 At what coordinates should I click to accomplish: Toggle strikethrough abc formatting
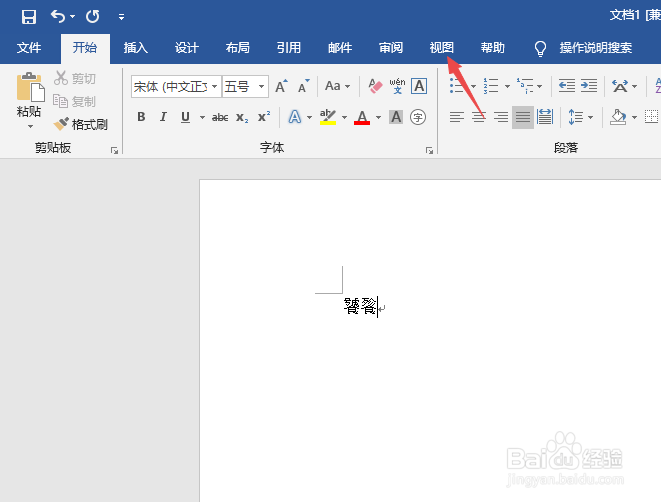tap(220, 117)
